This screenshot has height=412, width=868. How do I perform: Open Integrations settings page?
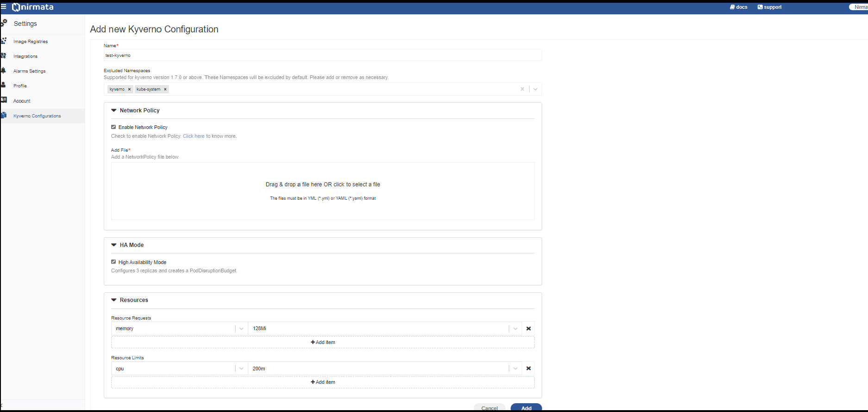(x=25, y=56)
